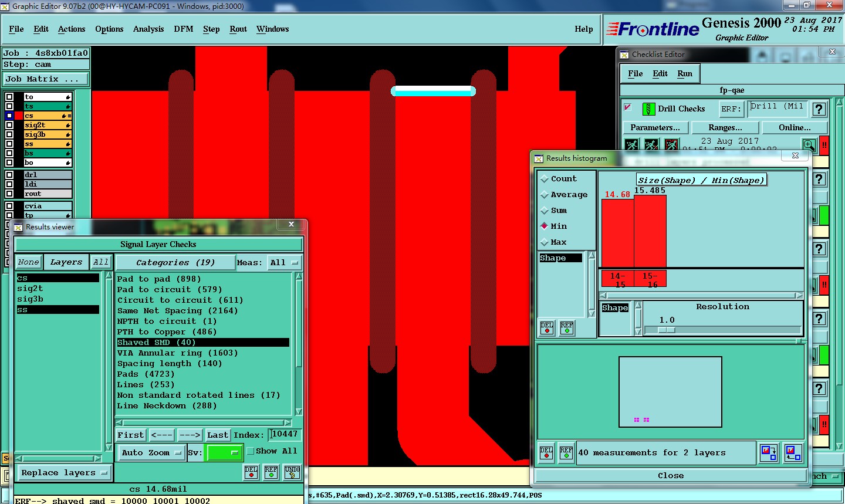Click the Resolution slider handle
845x504 pixels.
(667, 330)
